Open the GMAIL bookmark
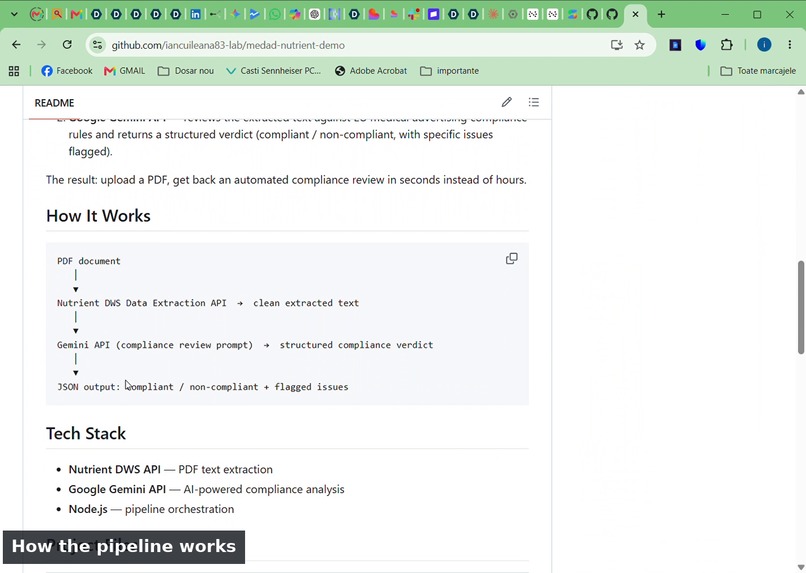Screen dimensions: 806x573 coord(124,71)
